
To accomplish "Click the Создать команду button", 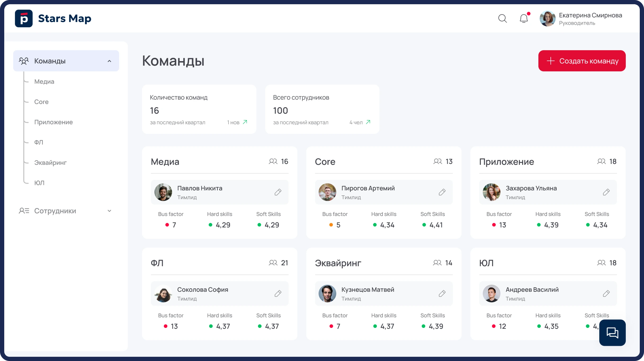I will pyautogui.click(x=582, y=61).
